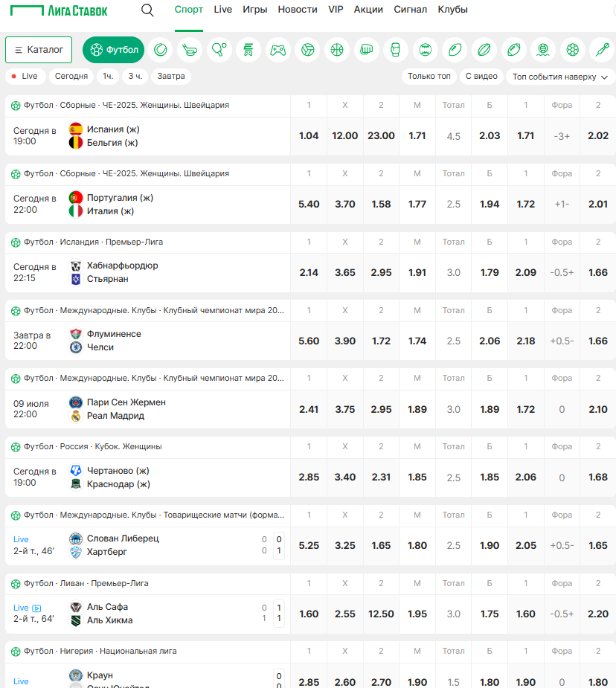Pick handicap odds 2.20 for Аль Хикма

(x=598, y=614)
